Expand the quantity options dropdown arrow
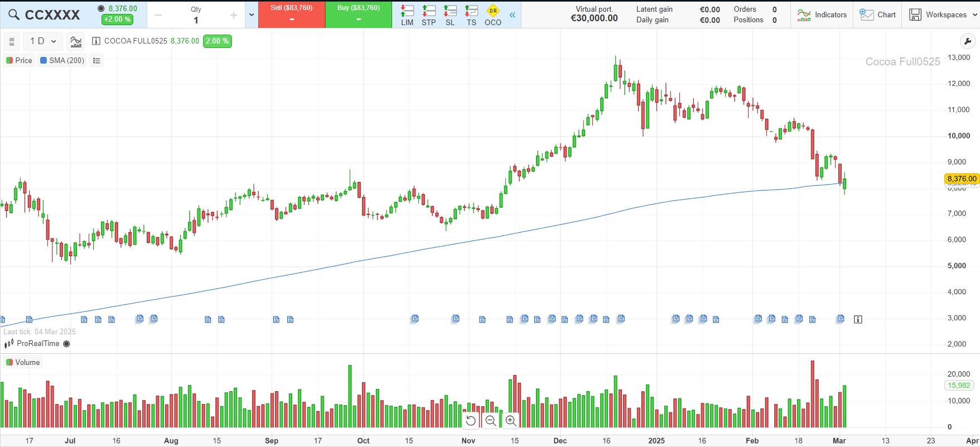 coord(252,15)
